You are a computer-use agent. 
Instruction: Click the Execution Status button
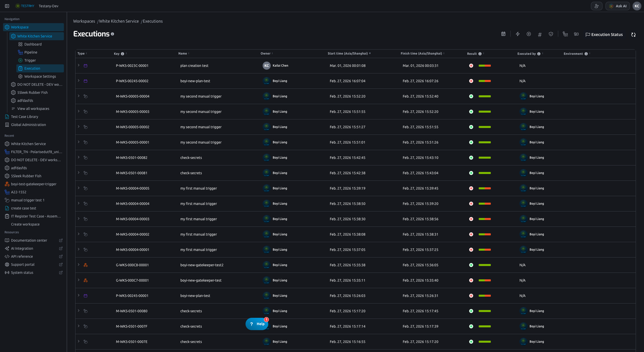pos(604,35)
